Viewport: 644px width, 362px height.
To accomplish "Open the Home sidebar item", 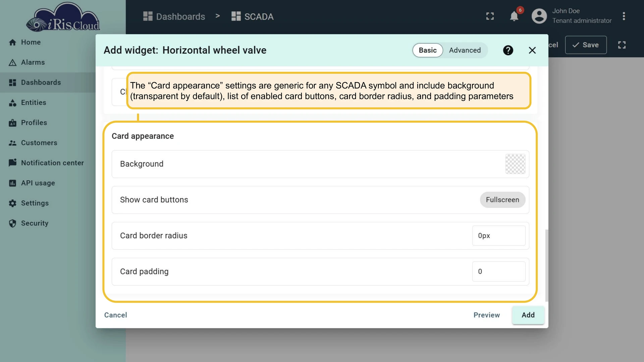I will coord(48,42).
